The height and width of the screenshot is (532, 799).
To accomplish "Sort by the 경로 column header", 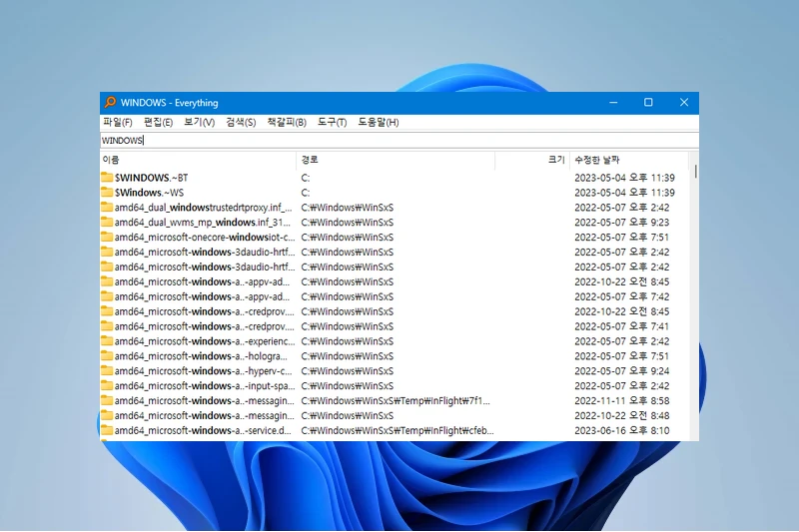I will pos(396,160).
